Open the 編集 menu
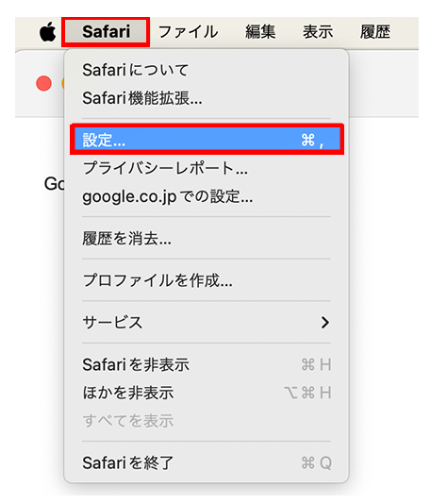This screenshot has width=431, height=504. click(x=260, y=32)
